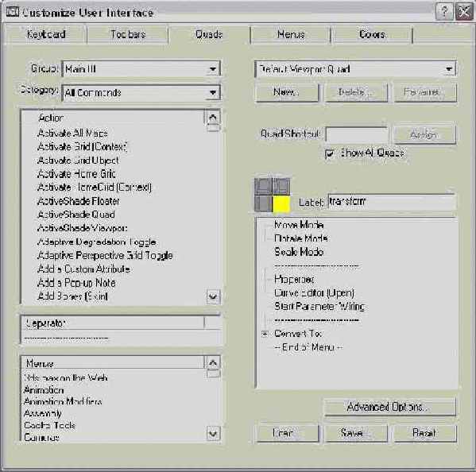476x472 pixels.
Task: Select the top-left gray quad square
Action: tap(263, 186)
